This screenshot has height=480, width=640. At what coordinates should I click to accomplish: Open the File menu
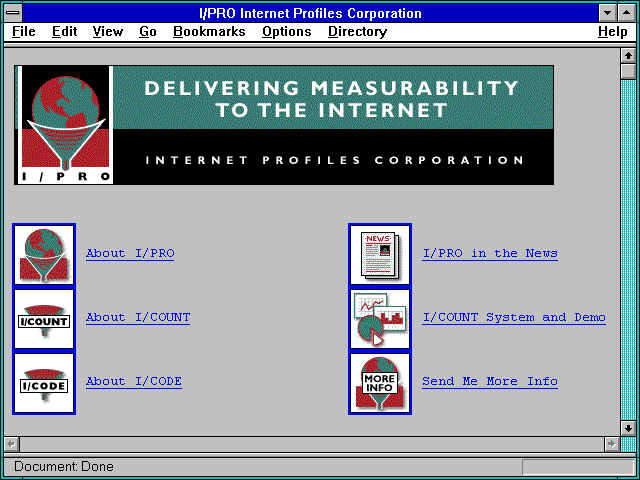pos(24,32)
